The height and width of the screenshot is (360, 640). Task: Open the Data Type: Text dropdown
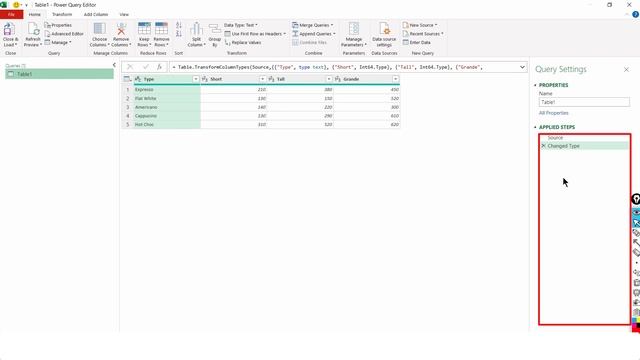(x=240, y=25)
